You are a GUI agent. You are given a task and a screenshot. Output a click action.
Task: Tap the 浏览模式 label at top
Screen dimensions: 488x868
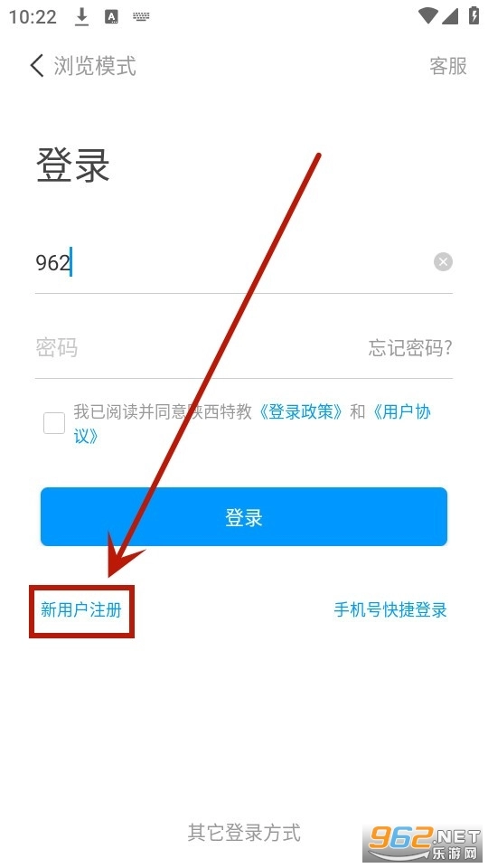pyautogui.click(x=95, y=66)
